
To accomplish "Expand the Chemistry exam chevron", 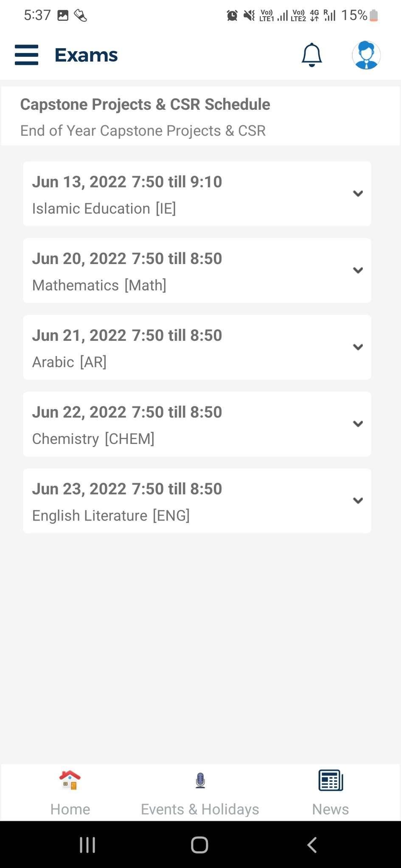I will pyautogui.click(x=358, y=424).
